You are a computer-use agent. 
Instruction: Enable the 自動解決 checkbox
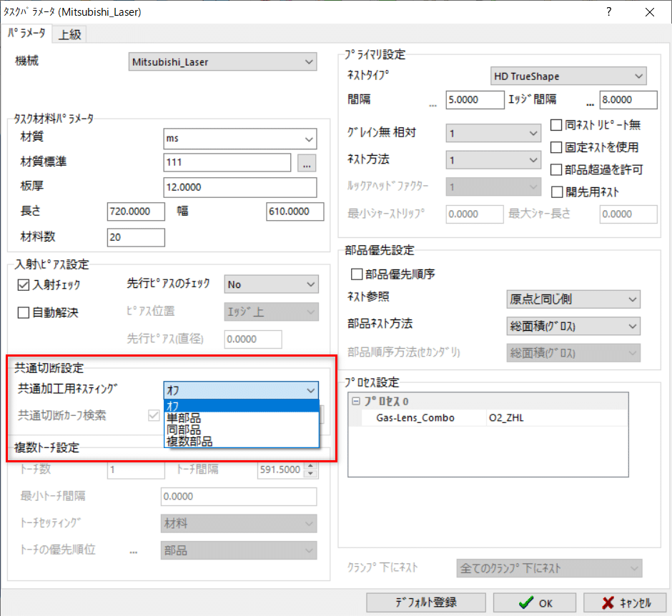(24, 313)
